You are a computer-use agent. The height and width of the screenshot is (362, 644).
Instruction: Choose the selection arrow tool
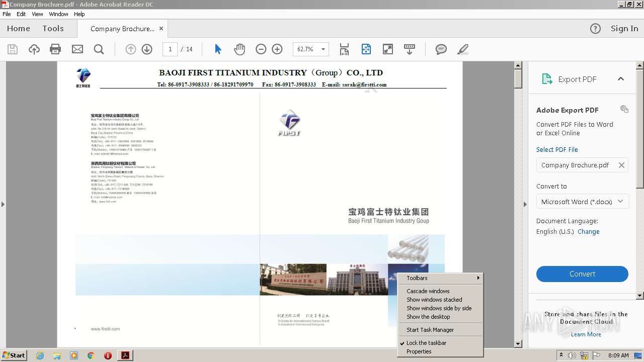click(x=218, y=49)
